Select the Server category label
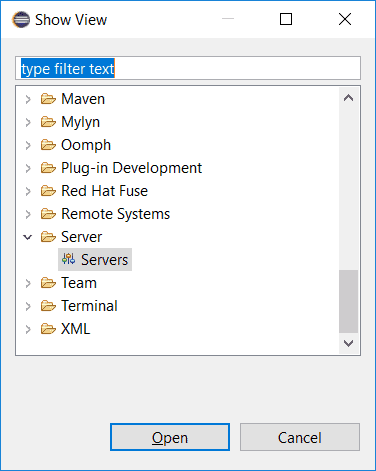 pos(82,237)
